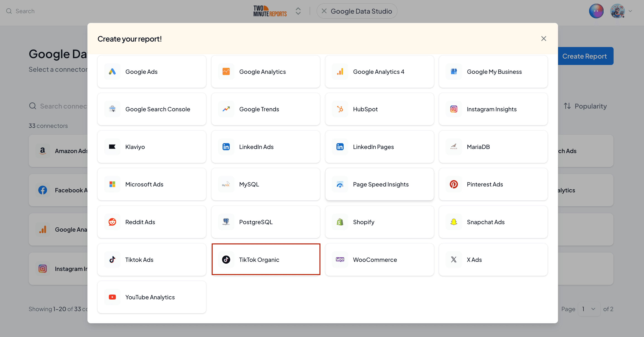644x337 pixels.
Task: Select the Snapchat Ads ghost icon
Action: coord(454,222)
